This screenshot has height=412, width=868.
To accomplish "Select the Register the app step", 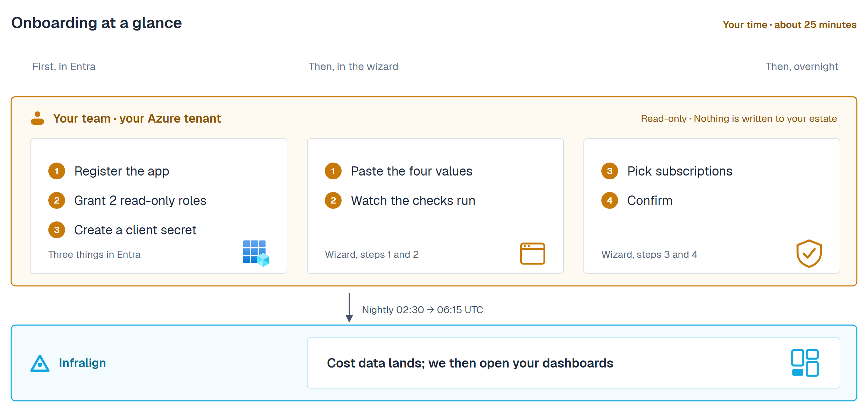I will pos(109,171).
